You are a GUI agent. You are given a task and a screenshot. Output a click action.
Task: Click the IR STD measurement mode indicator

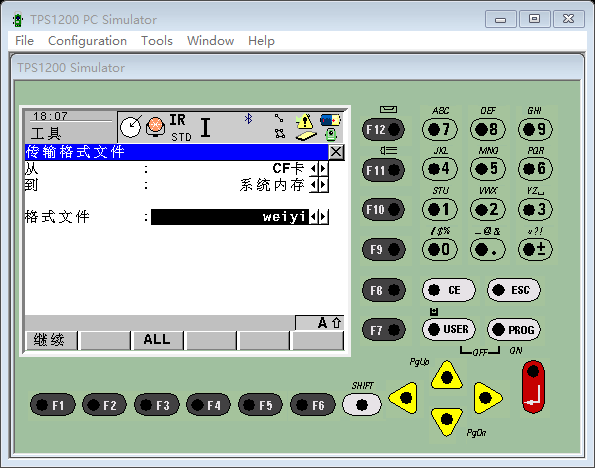coord(181,128)
